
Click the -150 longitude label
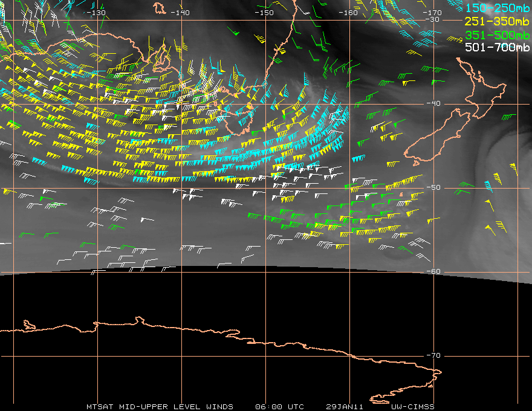[x=264, y=13]
